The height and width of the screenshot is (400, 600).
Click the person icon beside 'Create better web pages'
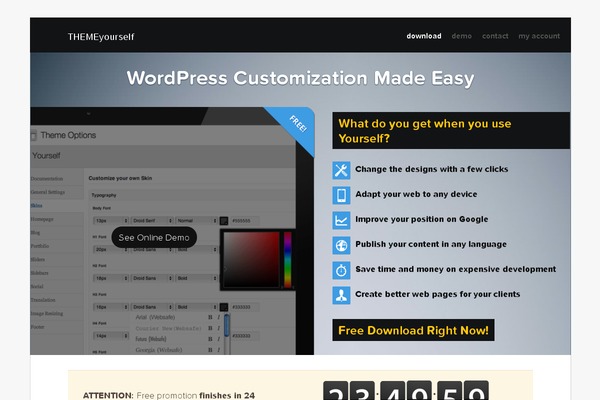point(341,295)
